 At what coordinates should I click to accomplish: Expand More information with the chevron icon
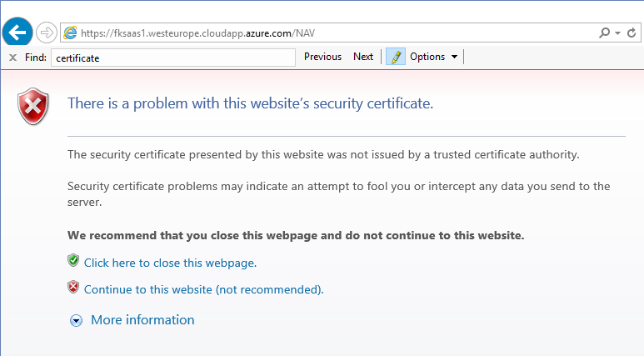coord(77,320)
